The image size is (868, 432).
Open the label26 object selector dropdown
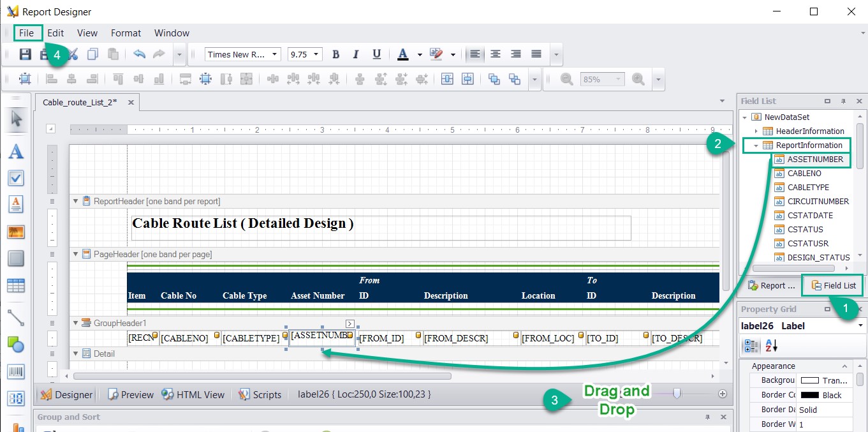tap(860, 326)
